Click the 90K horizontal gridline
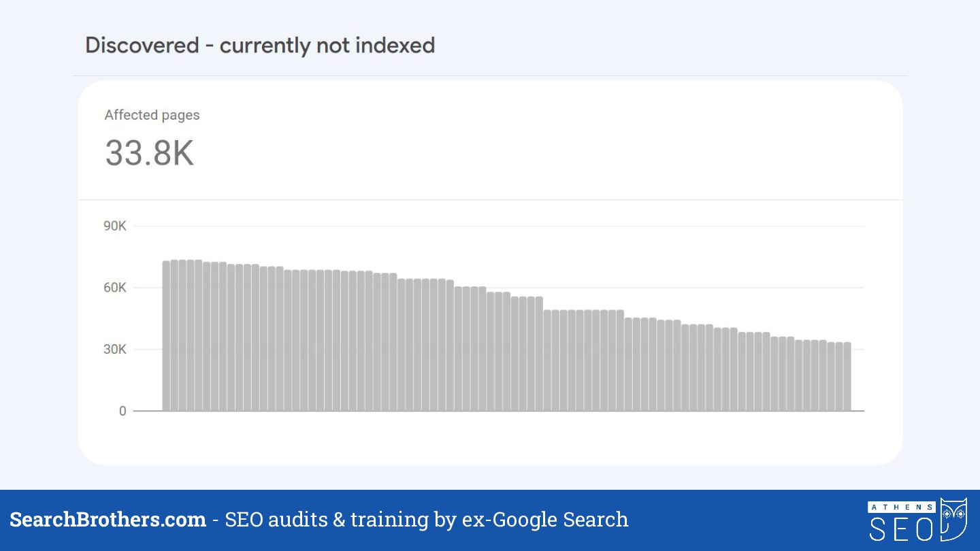Image resolution: width=980 pixels, height=551 pixels. click(x=498, y=226)
